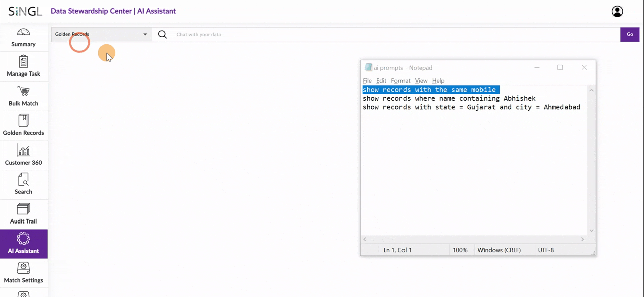This screenshot has height=297, width=644.
Task: Open the File menu in Notepad
Action: tap(367, 80)
